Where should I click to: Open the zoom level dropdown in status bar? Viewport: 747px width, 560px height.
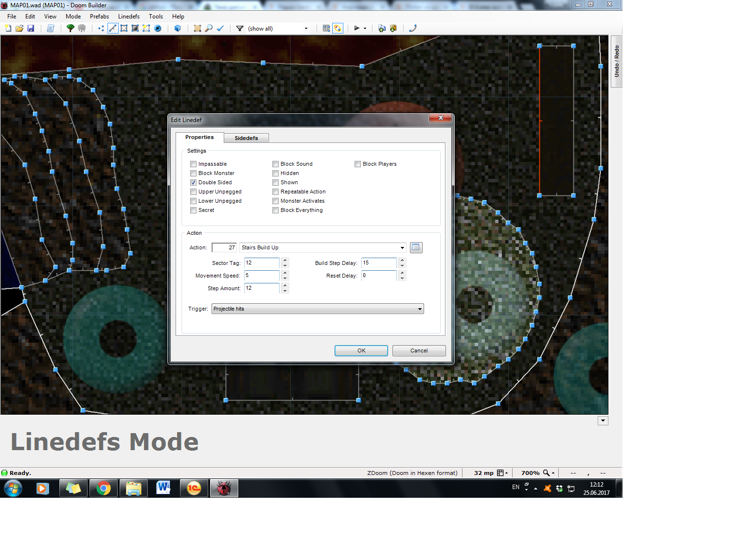[549, 472]
